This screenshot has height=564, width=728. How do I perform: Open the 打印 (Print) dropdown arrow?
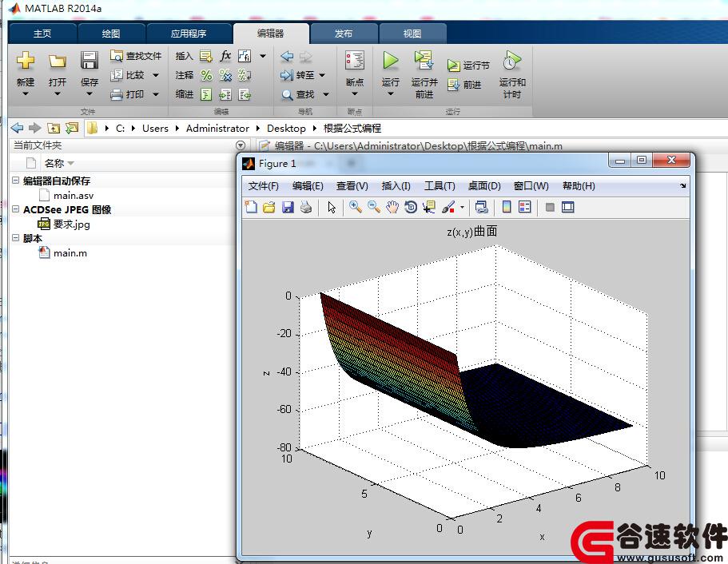156,95
